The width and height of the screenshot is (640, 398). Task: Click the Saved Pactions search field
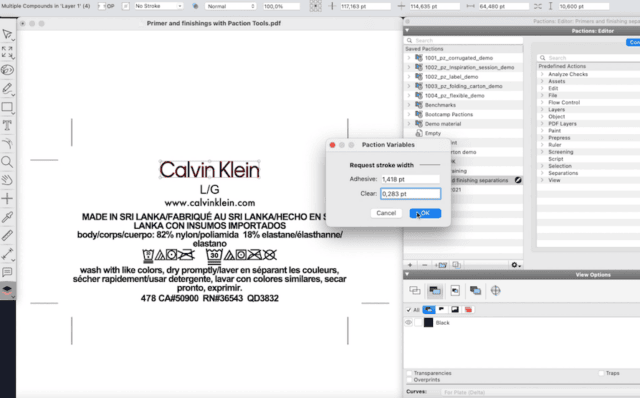(x=464, y=40)
